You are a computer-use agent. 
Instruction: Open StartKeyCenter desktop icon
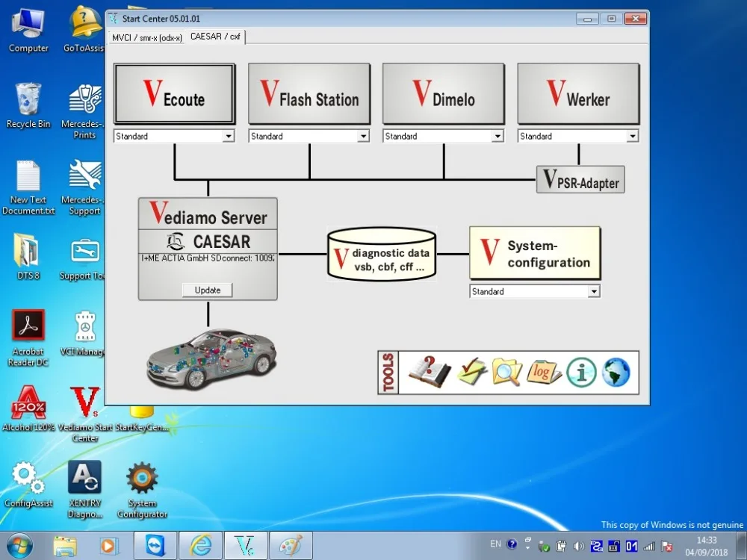[142, 419]
